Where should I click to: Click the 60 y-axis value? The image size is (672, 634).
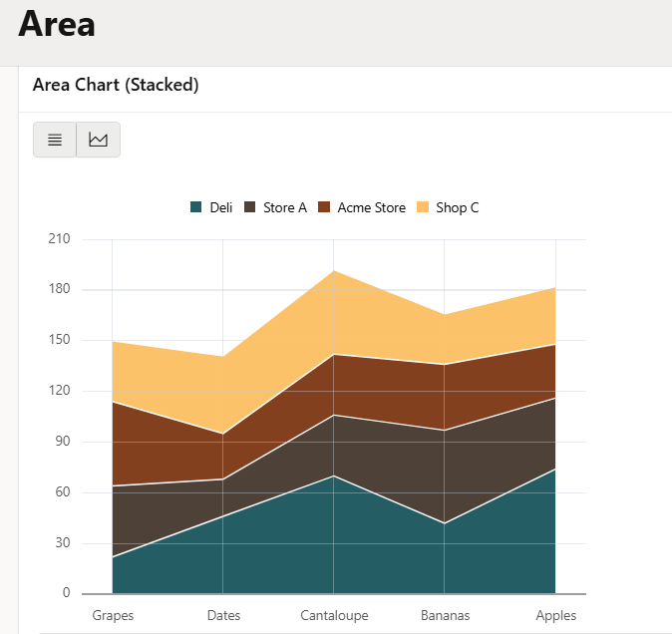coord(63,491)
